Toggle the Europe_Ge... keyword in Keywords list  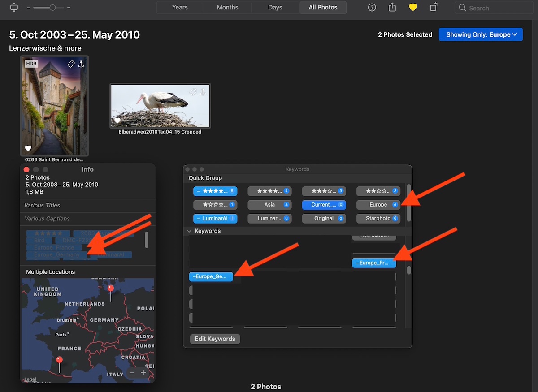pos(211,277)
